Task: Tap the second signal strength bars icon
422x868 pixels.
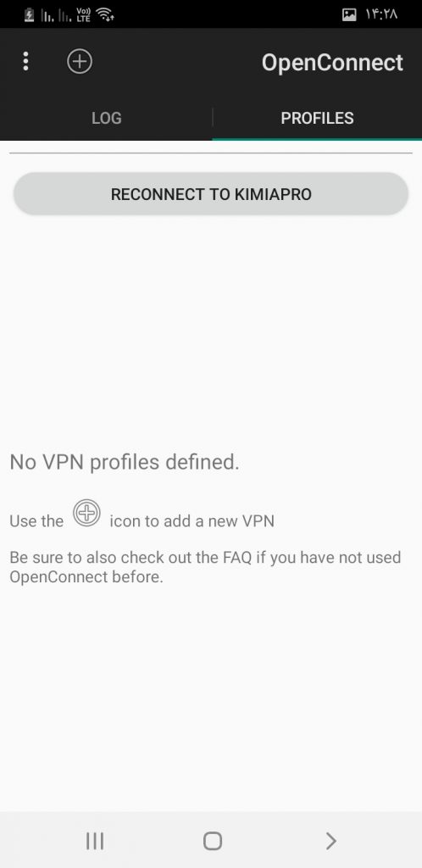Action: (x=66, y=15)
